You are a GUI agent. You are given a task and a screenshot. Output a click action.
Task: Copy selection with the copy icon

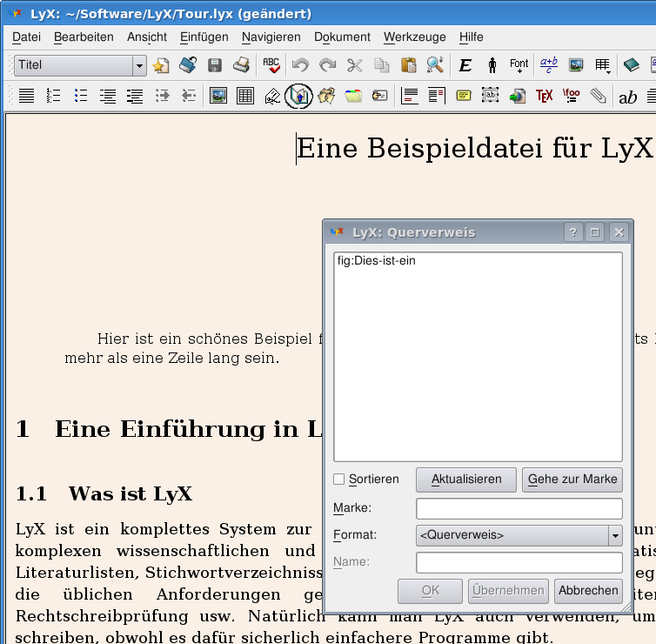pyautogui.click(x=381, y=65)
